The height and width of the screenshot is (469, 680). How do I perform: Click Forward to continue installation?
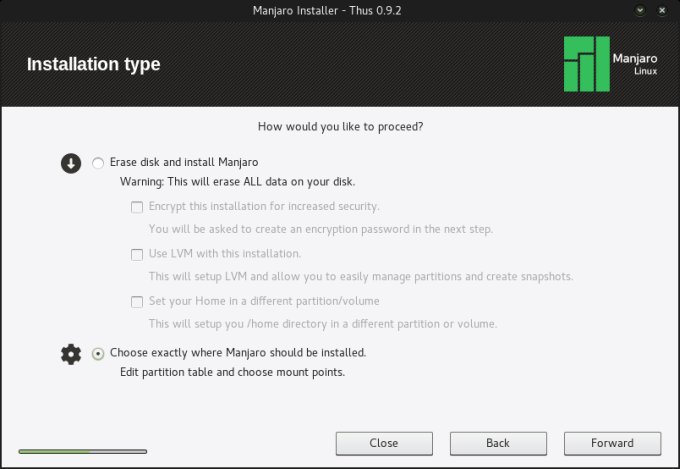[x=612, y=443]
